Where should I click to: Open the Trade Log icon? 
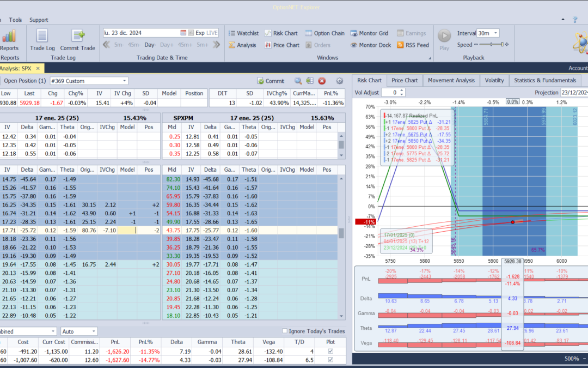(42, 37)
